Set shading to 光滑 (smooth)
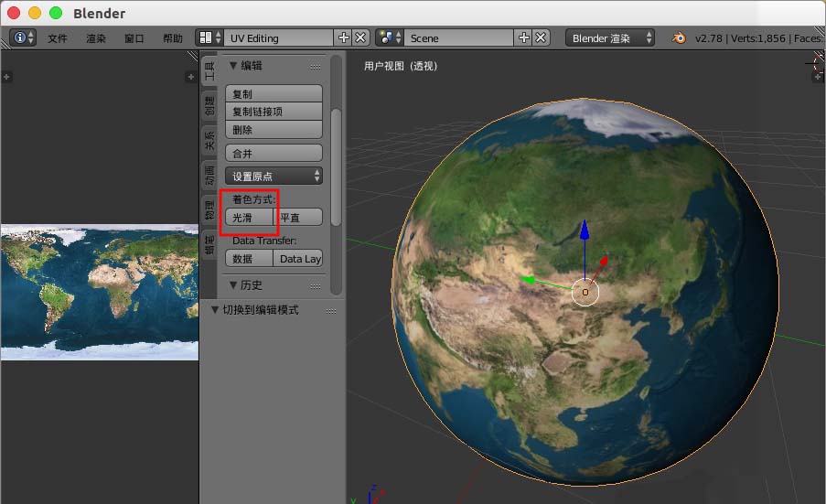The image size is (826, 504). click(249, 217)
